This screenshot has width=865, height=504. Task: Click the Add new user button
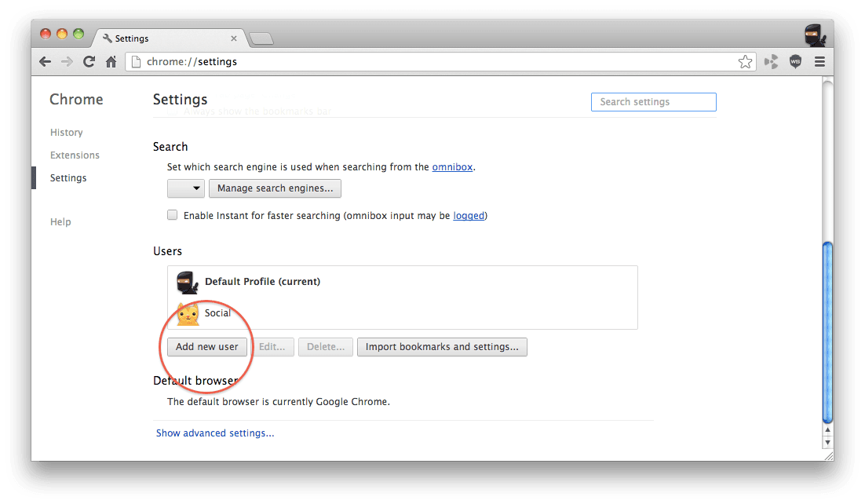[207, 347]
